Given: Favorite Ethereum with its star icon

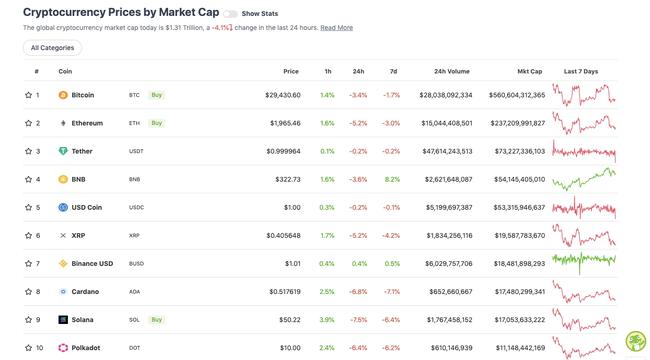Looking at the screenshot, I should [x=28, y=123].
